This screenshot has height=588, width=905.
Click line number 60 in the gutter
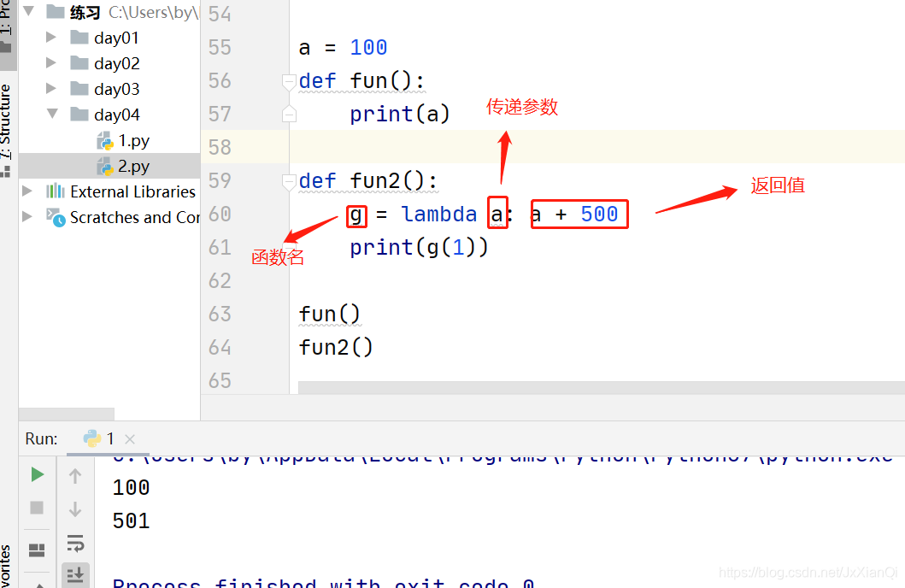(x=220, y=214)
